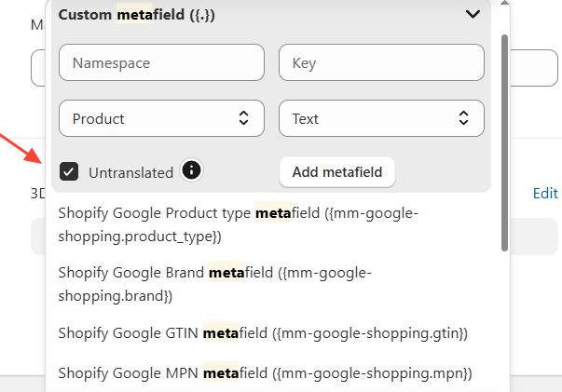Click the Custom metafield header title
This screenshot has height=392, width=562.
137,15
